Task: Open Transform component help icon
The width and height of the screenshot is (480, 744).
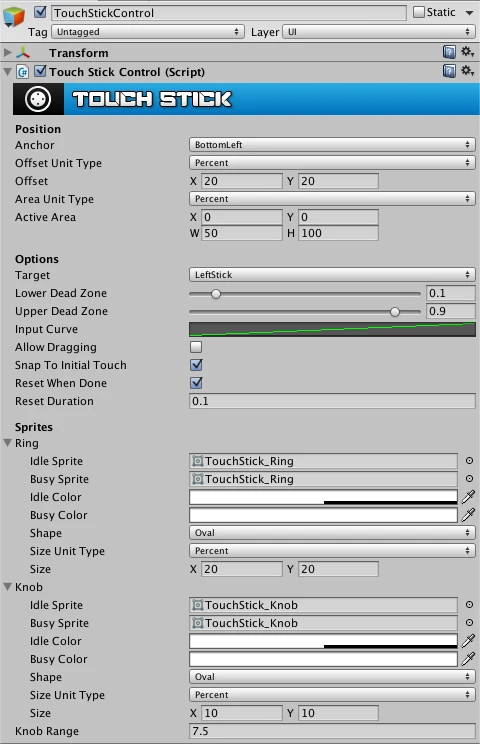Action: 449,52
